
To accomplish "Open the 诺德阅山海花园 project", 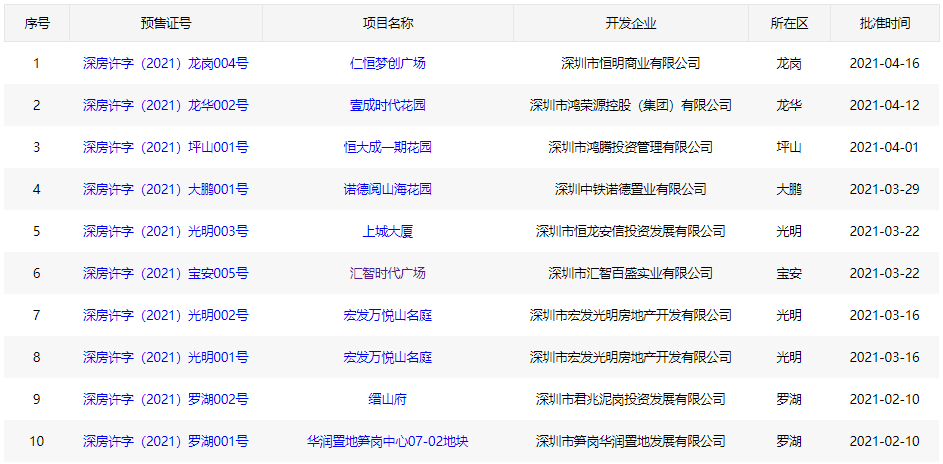I will point(387,189).
